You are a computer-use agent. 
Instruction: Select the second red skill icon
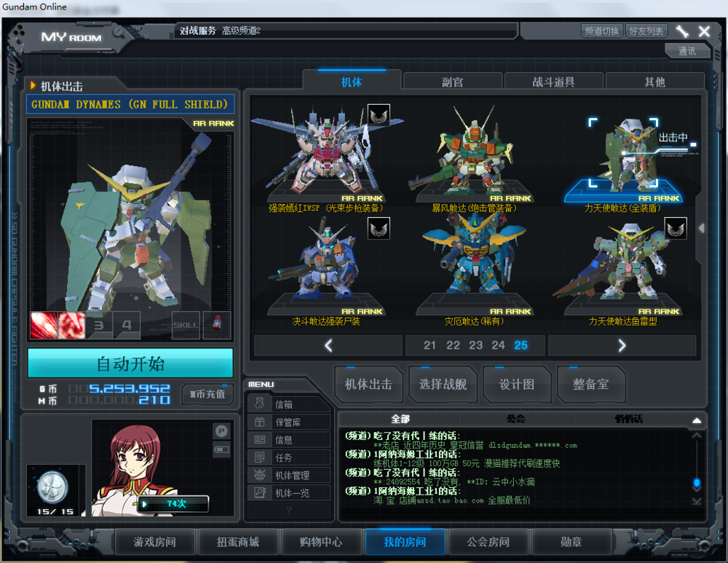coord(71,325)
